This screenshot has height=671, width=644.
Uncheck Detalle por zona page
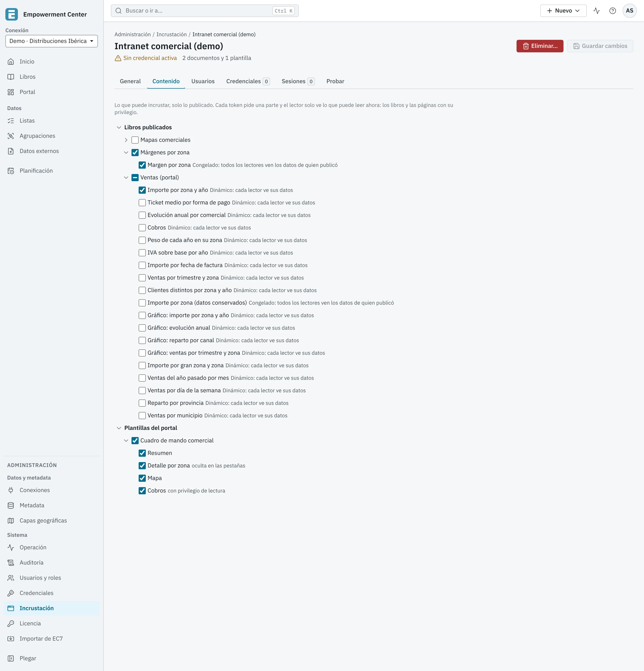tap(142, 466)
